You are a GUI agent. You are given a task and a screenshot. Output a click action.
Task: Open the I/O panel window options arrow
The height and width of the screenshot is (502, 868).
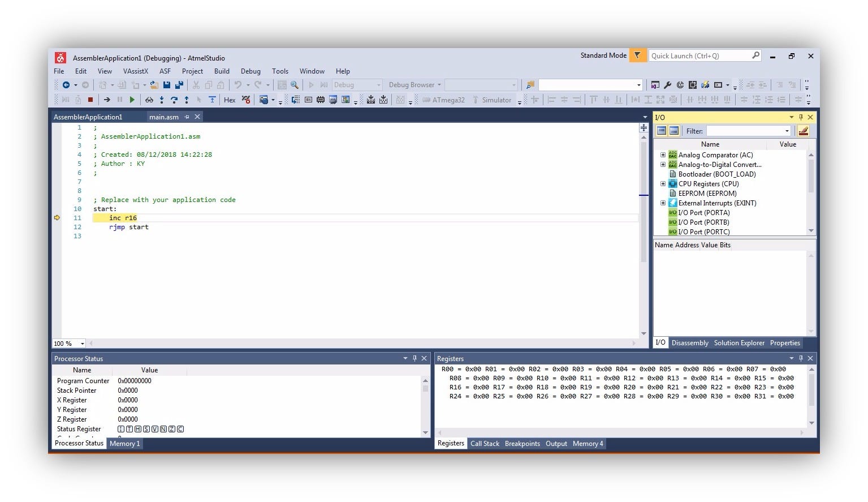click(792, 117)
